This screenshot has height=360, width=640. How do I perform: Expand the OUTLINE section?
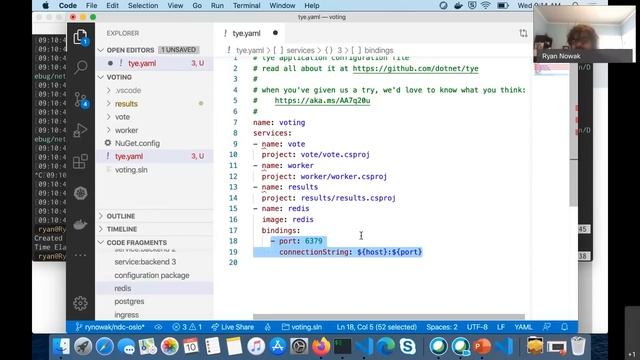(154, 216)
